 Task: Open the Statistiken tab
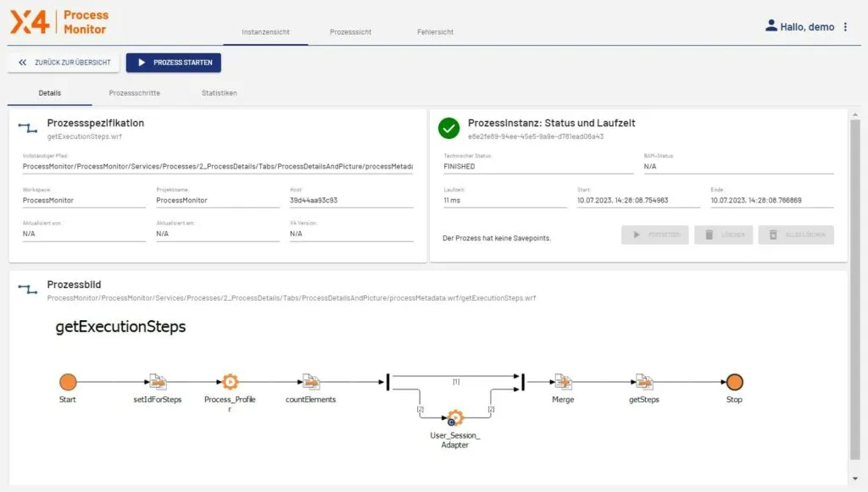coord(219,93)
